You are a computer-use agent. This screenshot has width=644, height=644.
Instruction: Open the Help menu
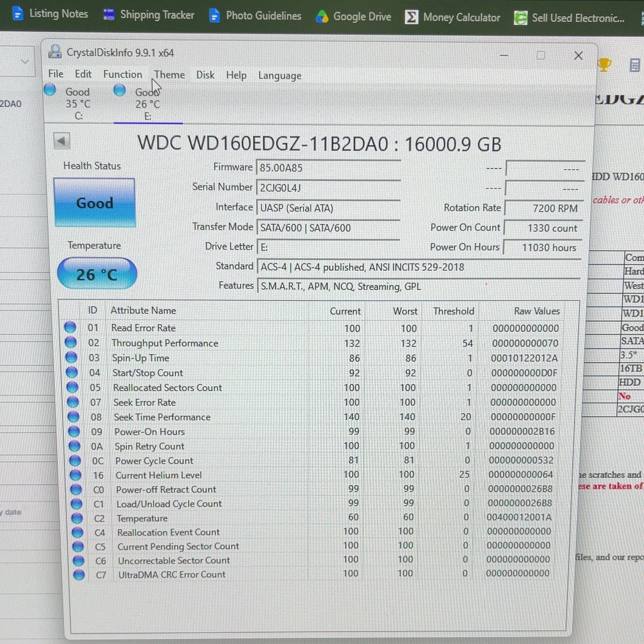pos(236,75)
